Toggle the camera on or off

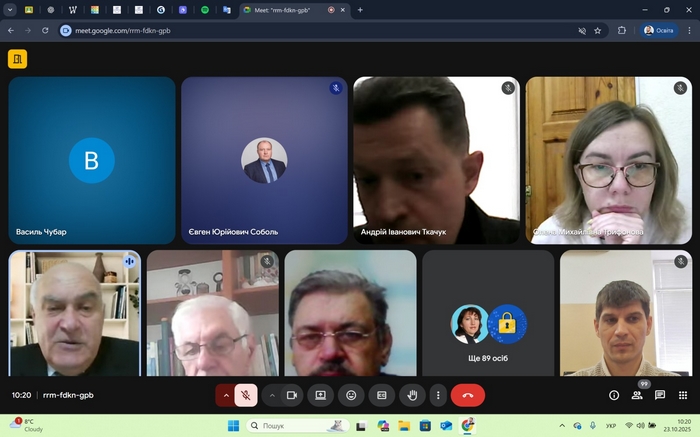[292, 395]
